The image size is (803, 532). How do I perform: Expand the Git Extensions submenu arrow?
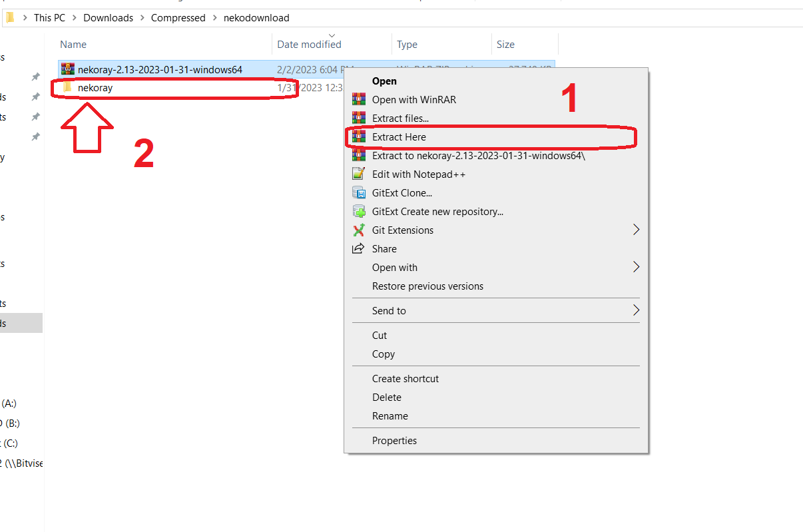pos(636,230)
